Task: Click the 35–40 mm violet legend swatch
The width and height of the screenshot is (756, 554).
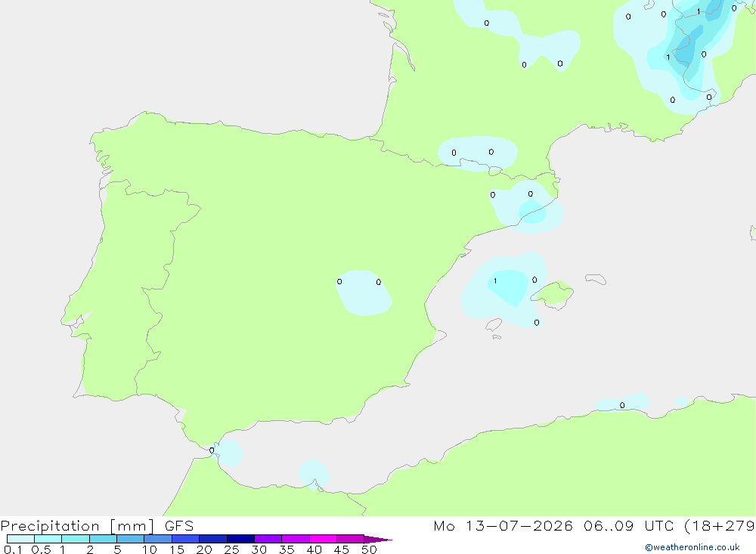Action: (x=296, y=539)
